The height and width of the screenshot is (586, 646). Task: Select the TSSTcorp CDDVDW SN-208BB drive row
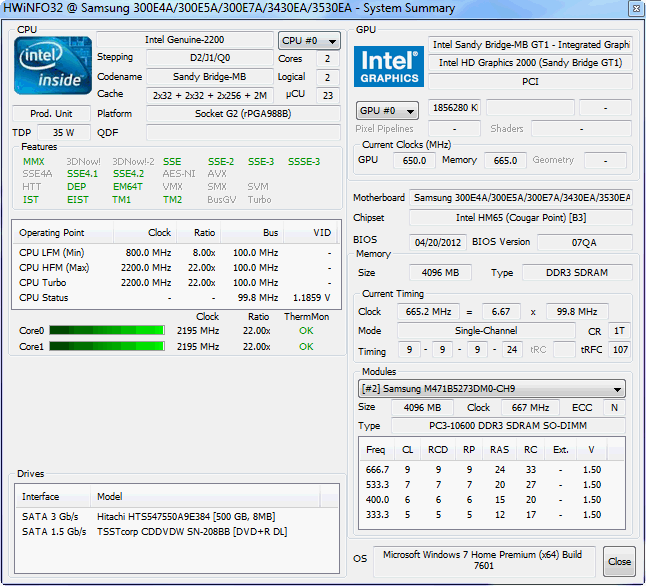click(176, 532)
